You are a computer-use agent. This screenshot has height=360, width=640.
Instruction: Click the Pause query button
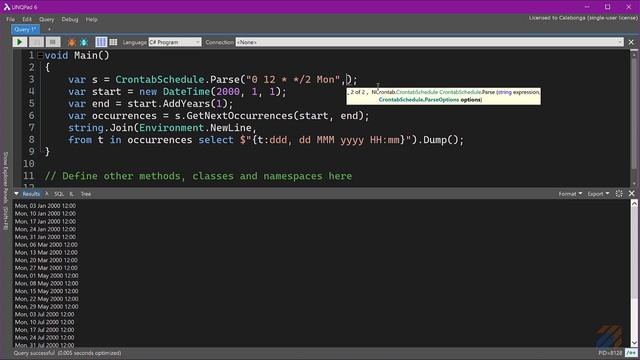pyautogui.click(x=36, y=42)
